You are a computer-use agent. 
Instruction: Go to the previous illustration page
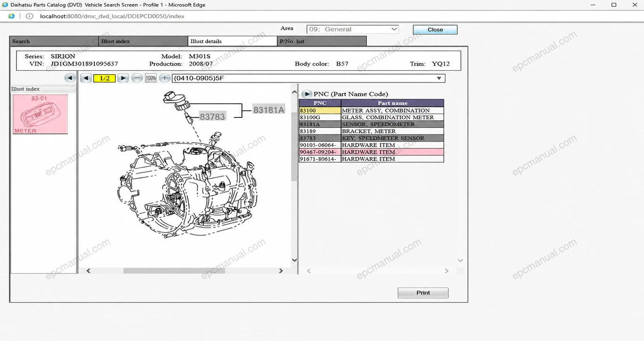click(86, 78)
